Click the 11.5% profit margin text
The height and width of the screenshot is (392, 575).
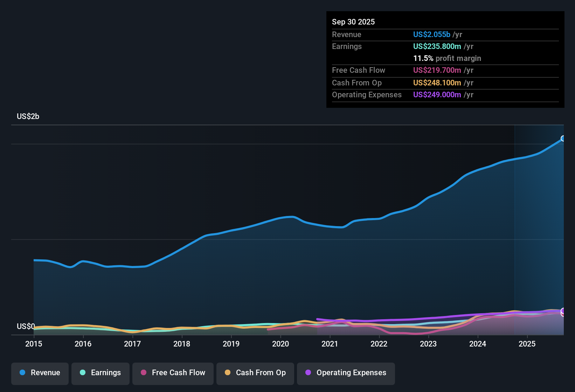point(447,58)
